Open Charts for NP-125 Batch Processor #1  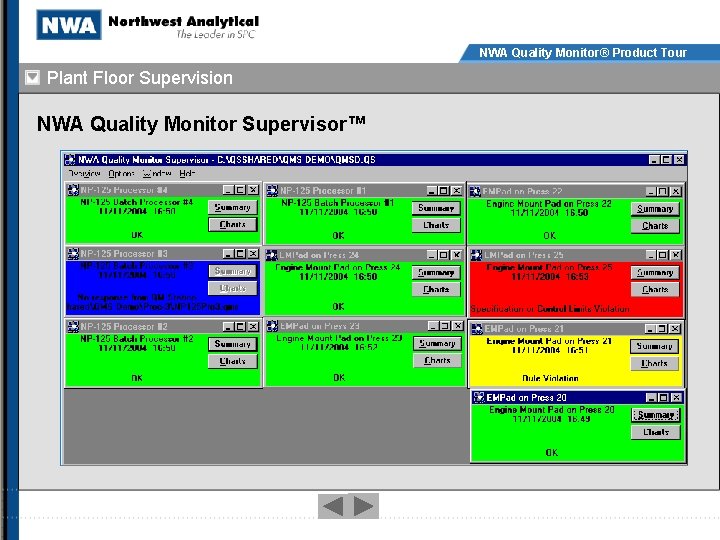[436, 225]
